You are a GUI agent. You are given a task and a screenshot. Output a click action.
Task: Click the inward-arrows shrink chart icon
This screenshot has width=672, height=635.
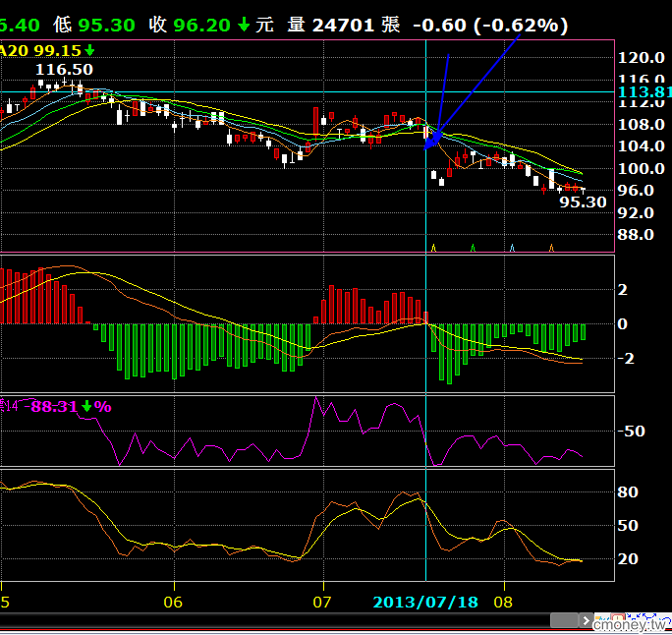pos(634,619)
